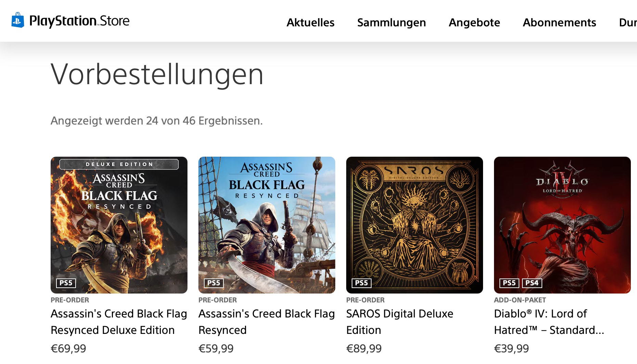Click PS5 badge on Diablo IV cover

(509, 283)
